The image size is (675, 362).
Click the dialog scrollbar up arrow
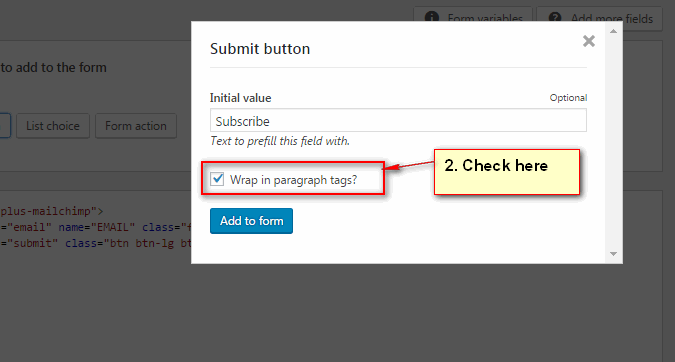click(x=613, y=31)
